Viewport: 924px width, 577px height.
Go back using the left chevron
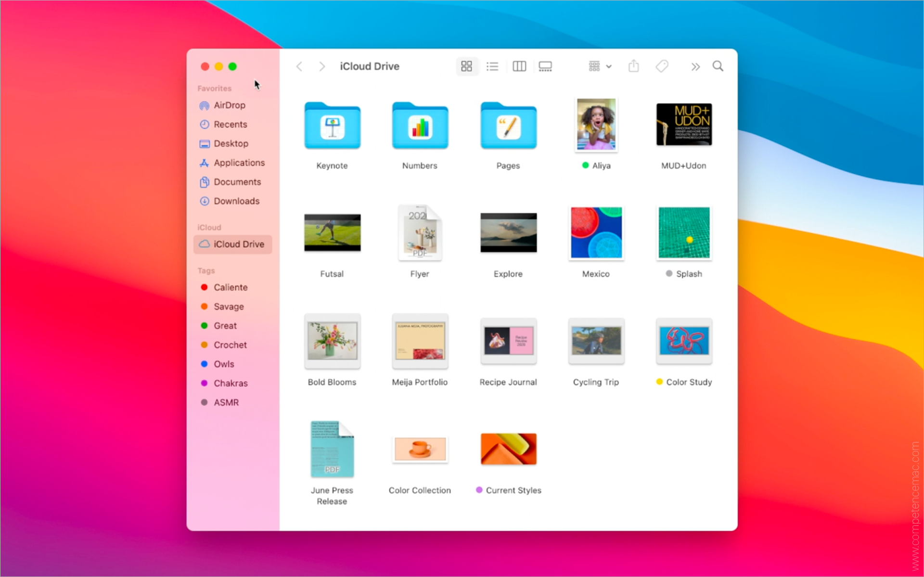pos(299,66)
